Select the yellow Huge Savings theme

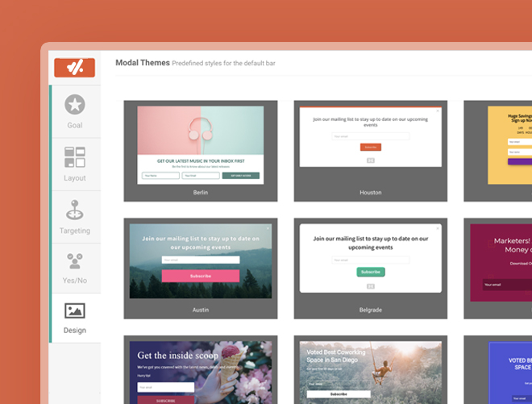click(x=497, y=151)
